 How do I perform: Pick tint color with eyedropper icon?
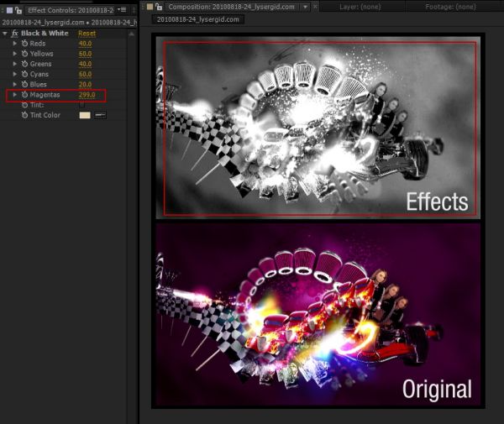click(100, 115)
